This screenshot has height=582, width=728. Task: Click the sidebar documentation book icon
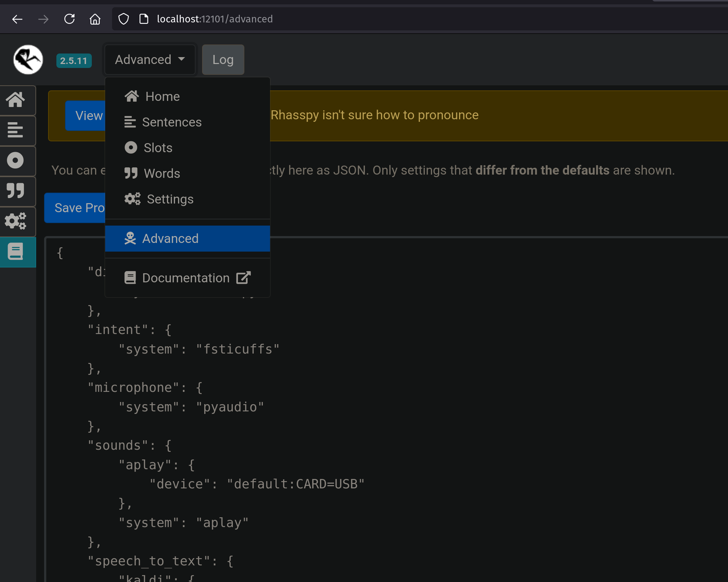point(16,252)
